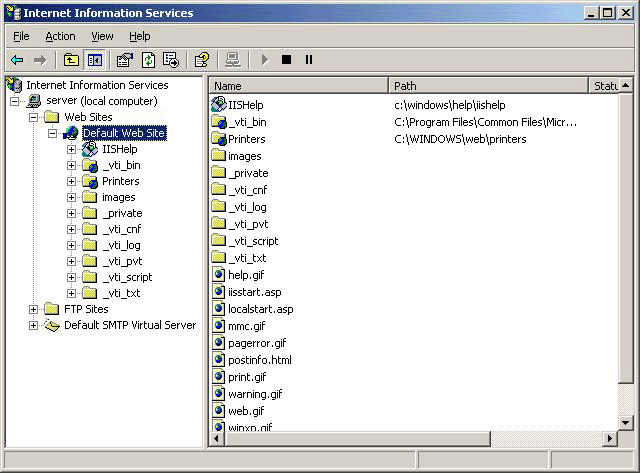
Task: Click the horizontal scrollbar right arrow
Action: click(610, 439)
